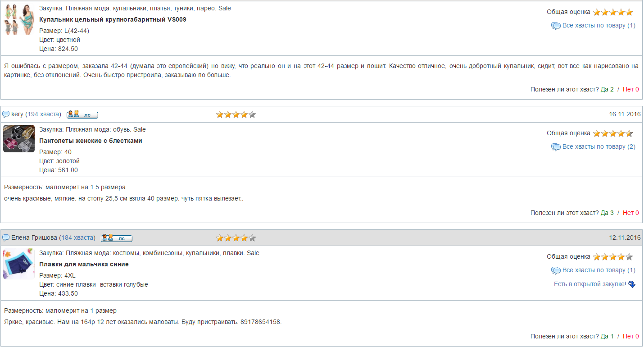
Task: Click the speech bubble icon before kery
Action: [x=6, y=114]
